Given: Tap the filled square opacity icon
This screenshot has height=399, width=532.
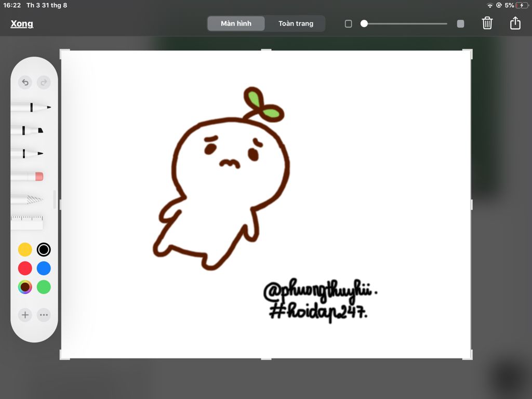Looking at the screenshot, I should (x=460, y=24).
